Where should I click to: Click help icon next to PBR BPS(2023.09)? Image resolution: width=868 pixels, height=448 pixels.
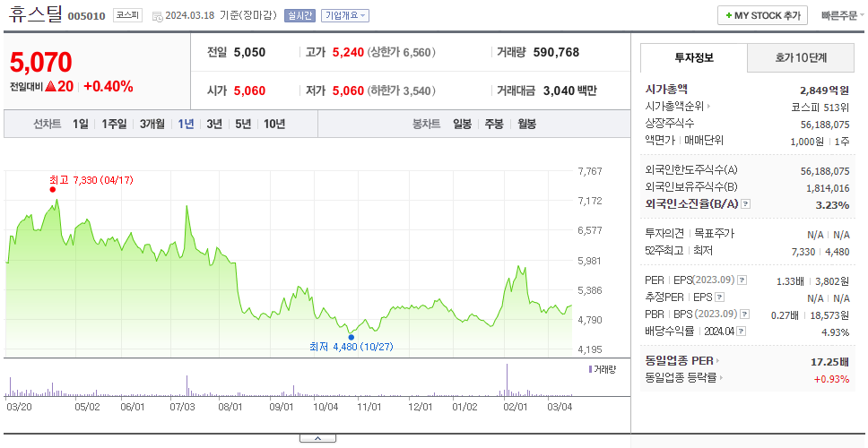[745, 314]
